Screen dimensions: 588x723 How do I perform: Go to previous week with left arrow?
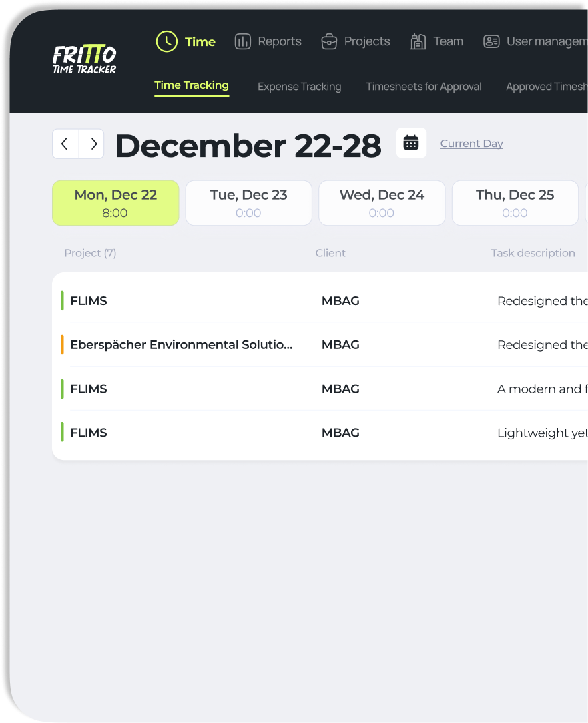[x=65, y=144]
